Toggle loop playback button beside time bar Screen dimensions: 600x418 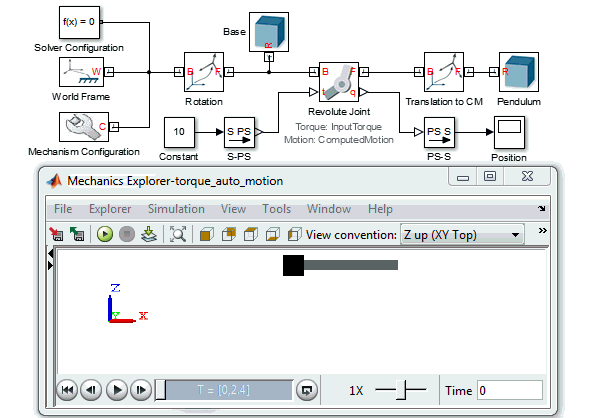[307, 390]
